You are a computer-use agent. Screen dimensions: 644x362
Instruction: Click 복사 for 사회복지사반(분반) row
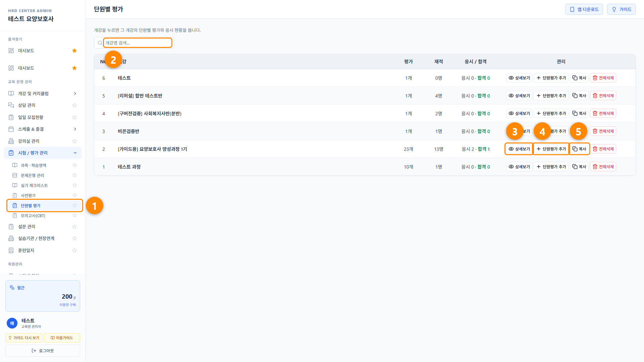(579, 113)
